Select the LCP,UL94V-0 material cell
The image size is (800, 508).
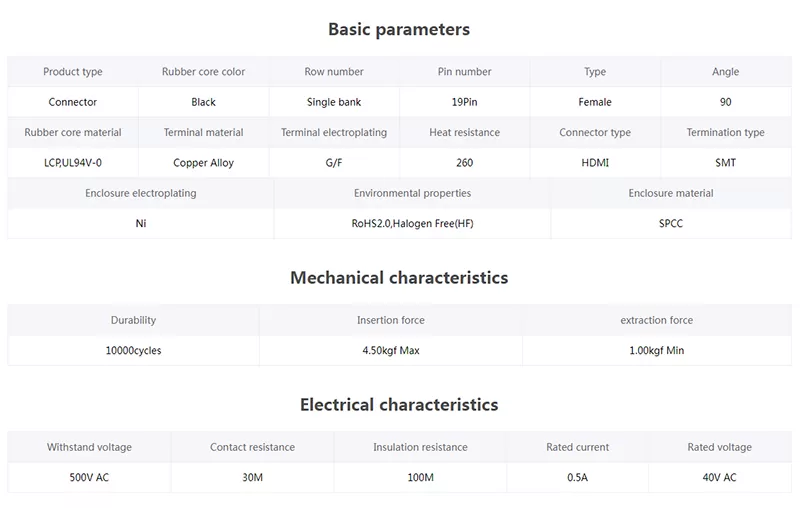[x=72, y=163]
